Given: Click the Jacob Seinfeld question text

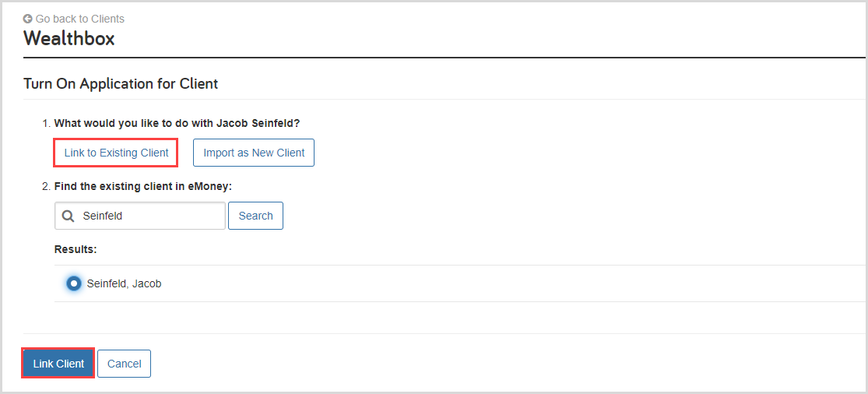Looking at the screenshot, I should click(x=177, y=123).
